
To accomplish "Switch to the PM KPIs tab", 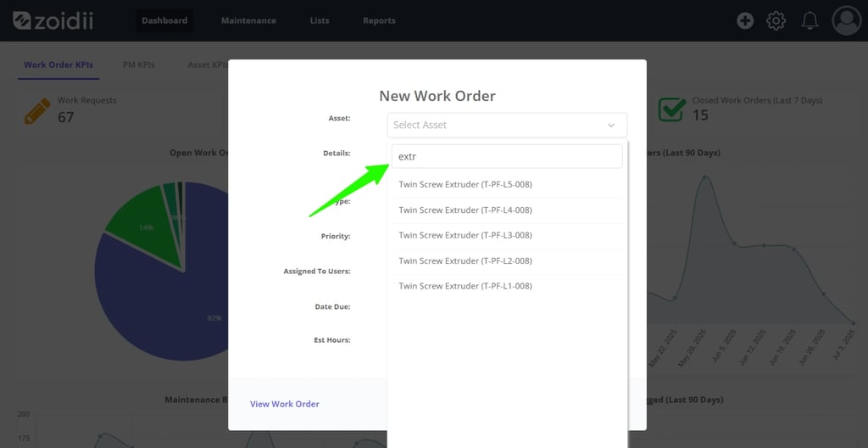I will coord(138,64).
